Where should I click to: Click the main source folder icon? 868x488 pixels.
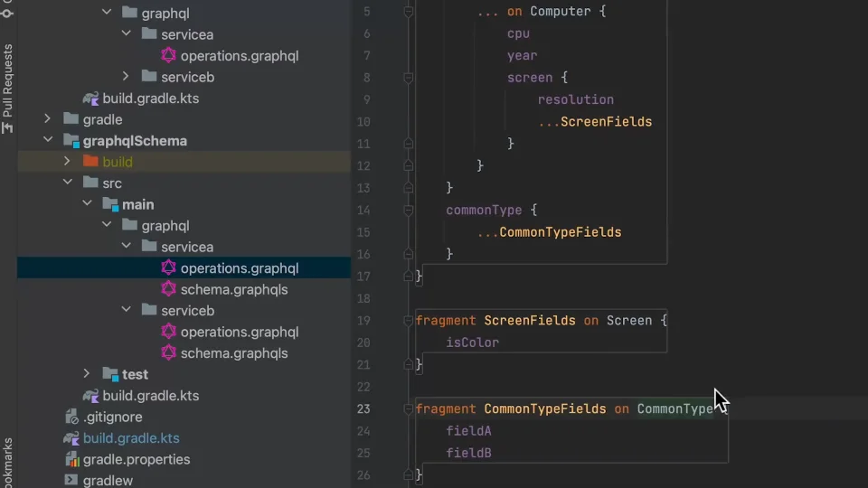(x=110, y=204)
